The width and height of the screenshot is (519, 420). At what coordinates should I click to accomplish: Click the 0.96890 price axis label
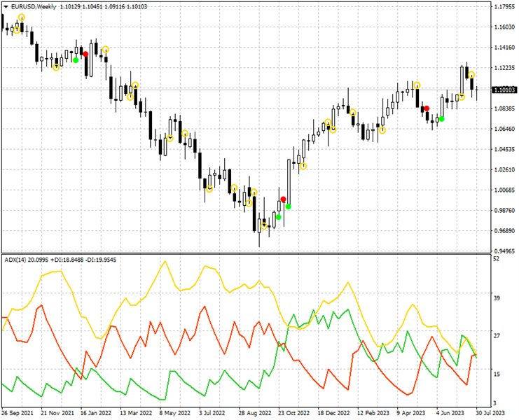coord(504,230)
